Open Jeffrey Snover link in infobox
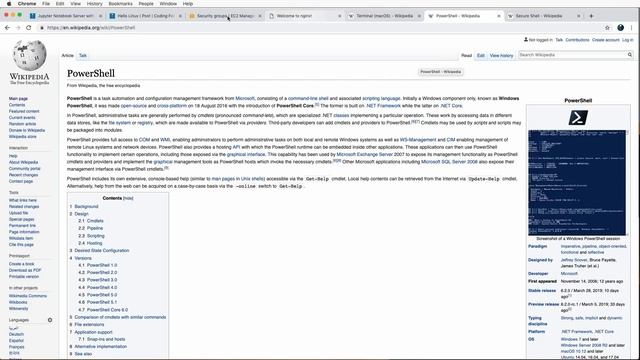This screenshot has width=640, height=360. (x=574, y=260)
